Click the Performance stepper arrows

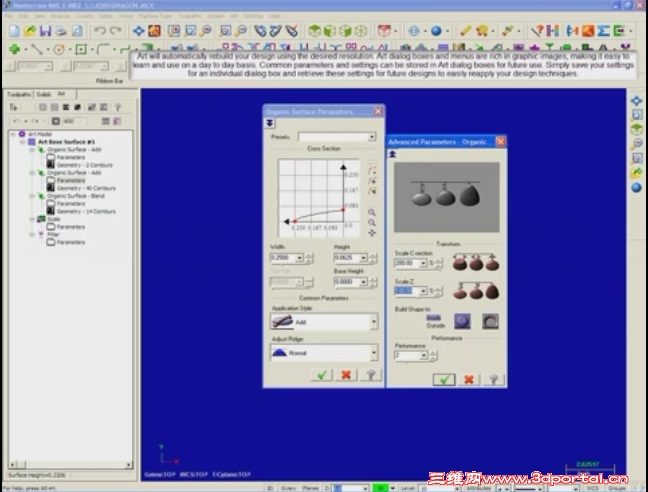433,356
